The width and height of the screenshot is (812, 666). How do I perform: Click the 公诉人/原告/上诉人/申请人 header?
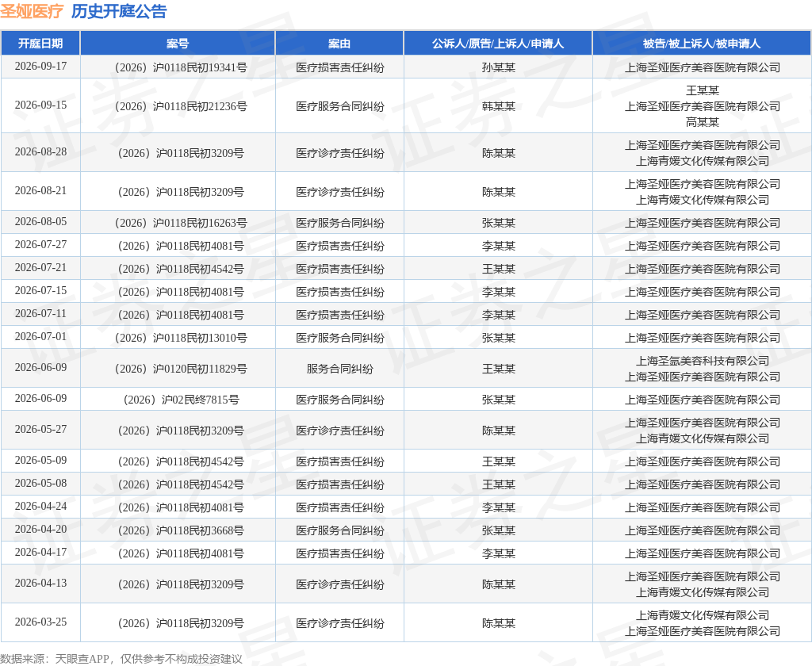(x=498, y=44)
